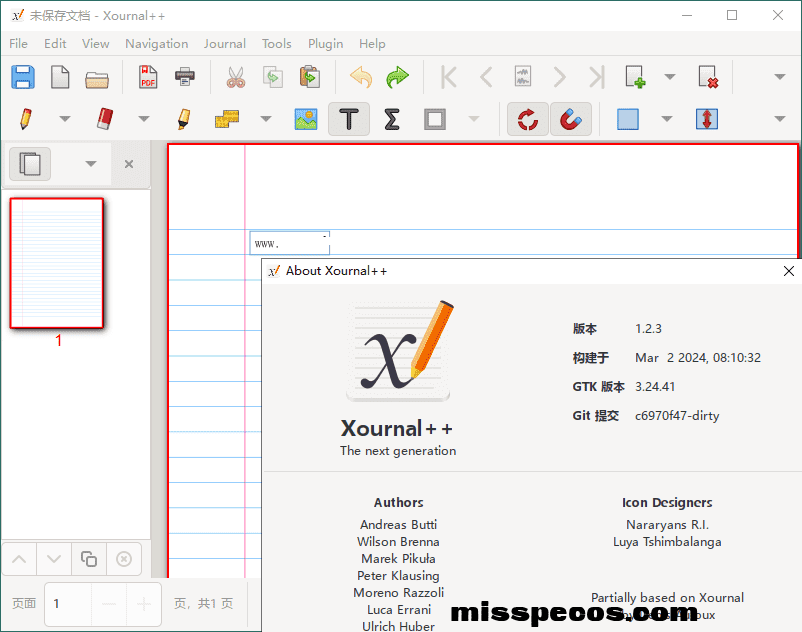The image size is (802, 632).
Task: Toggle the Text tool button
Action: (x=349, y=119)
